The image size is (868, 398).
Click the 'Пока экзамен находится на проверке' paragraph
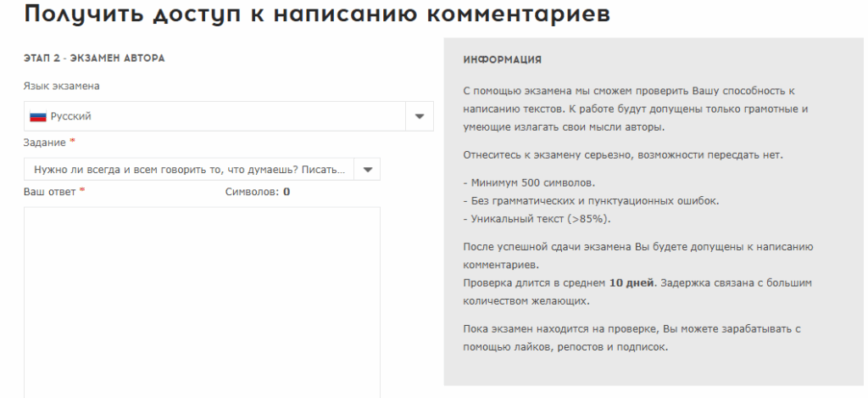632,338
